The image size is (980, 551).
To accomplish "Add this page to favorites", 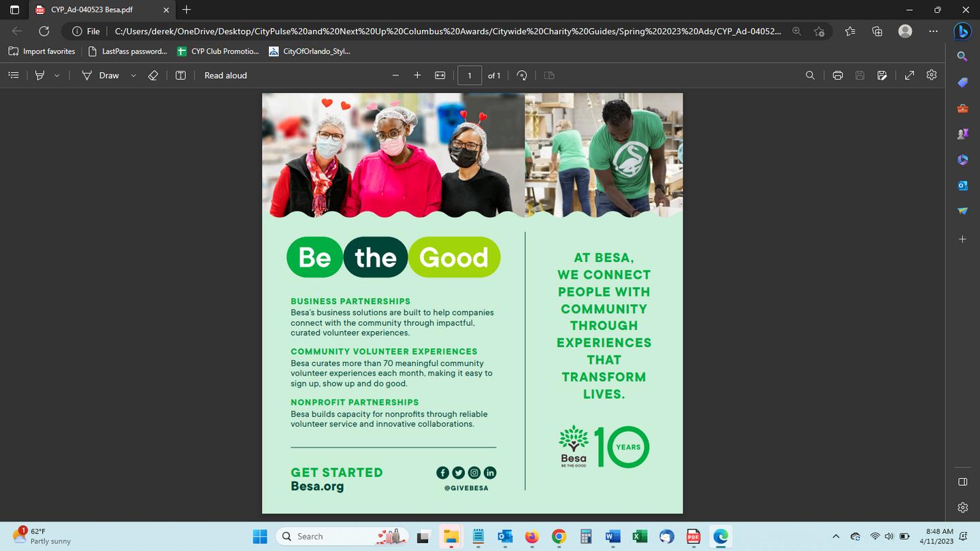I will click(x=819, y=31).
